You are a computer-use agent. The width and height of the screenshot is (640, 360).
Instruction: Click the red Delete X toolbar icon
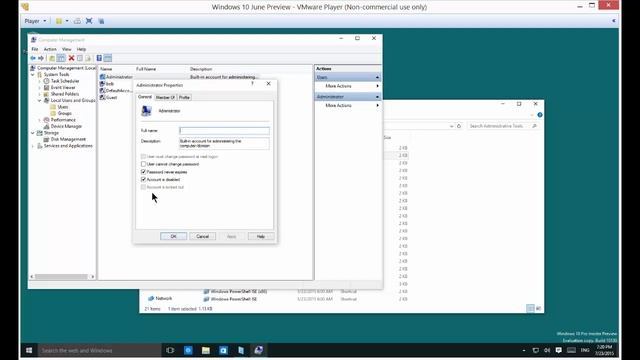point(71,58)
